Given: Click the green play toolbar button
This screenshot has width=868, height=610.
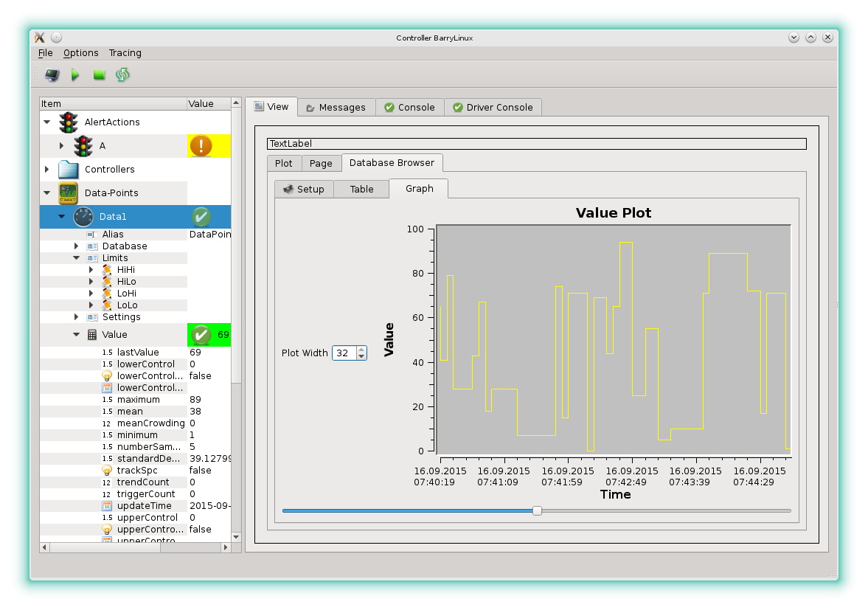Looking at the screenshot, I should click(75, 74).
